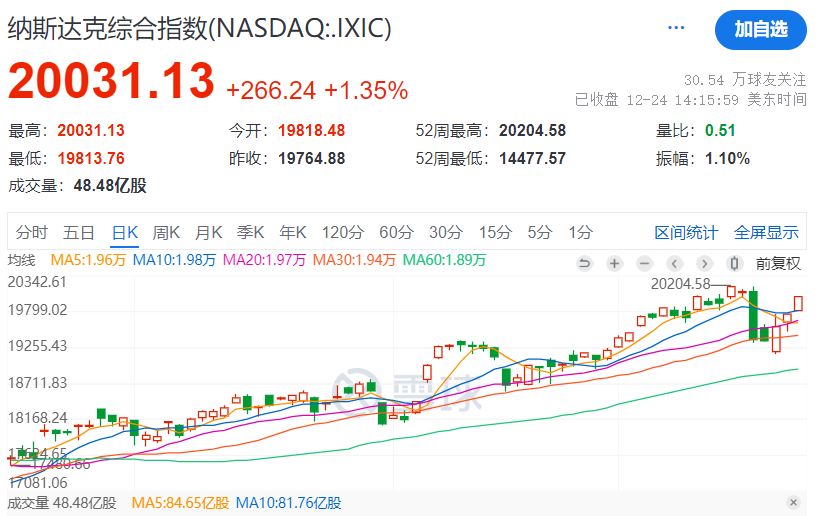Select the 周K weekly chart tab

click(166, 233)
